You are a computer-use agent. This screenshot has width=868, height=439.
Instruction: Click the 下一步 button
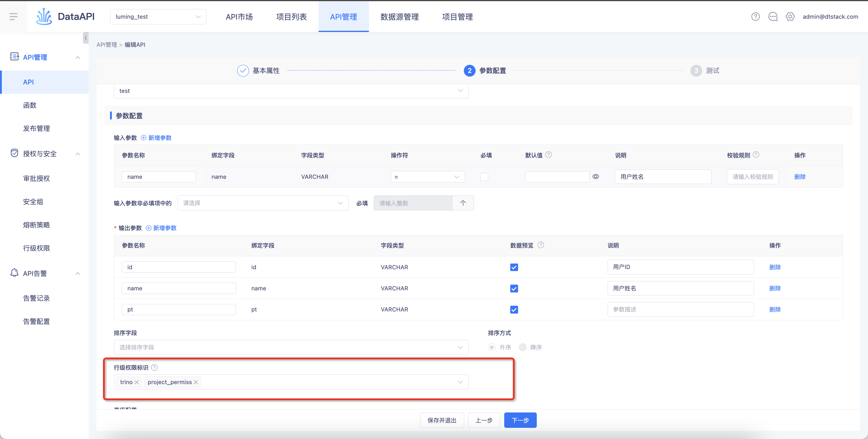click(x=520, y=420)
